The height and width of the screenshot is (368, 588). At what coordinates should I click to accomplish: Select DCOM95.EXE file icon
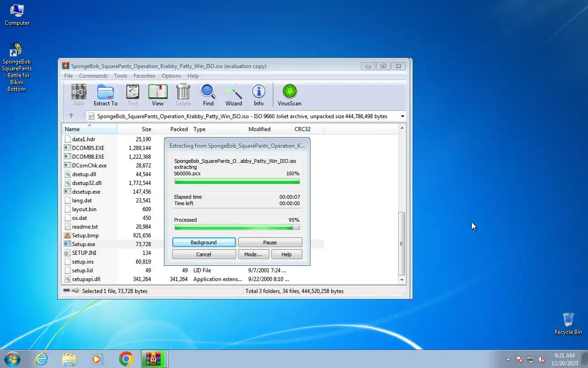(68, 148)
